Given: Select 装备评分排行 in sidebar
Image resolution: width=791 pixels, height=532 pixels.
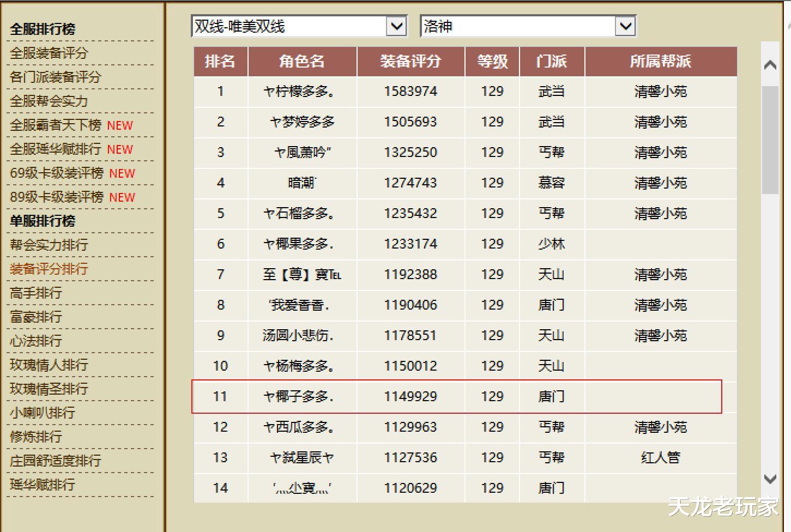Looking at the screenshot, I should 49,269.
